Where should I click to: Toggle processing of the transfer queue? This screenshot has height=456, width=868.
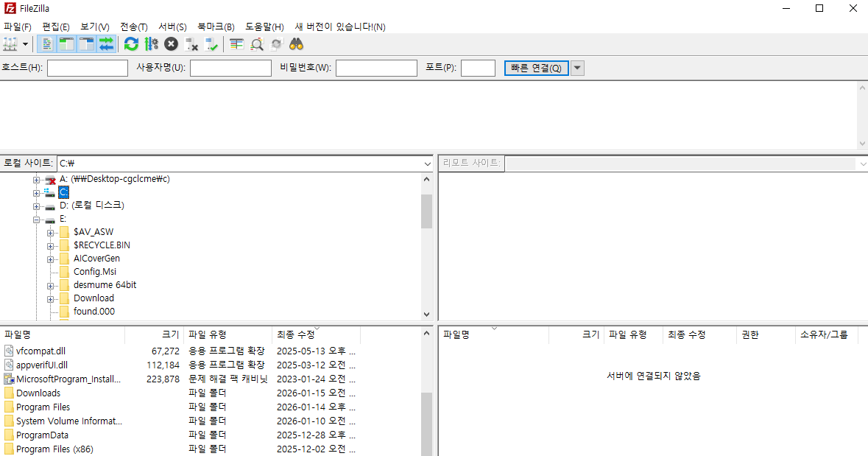coord(151,44)
